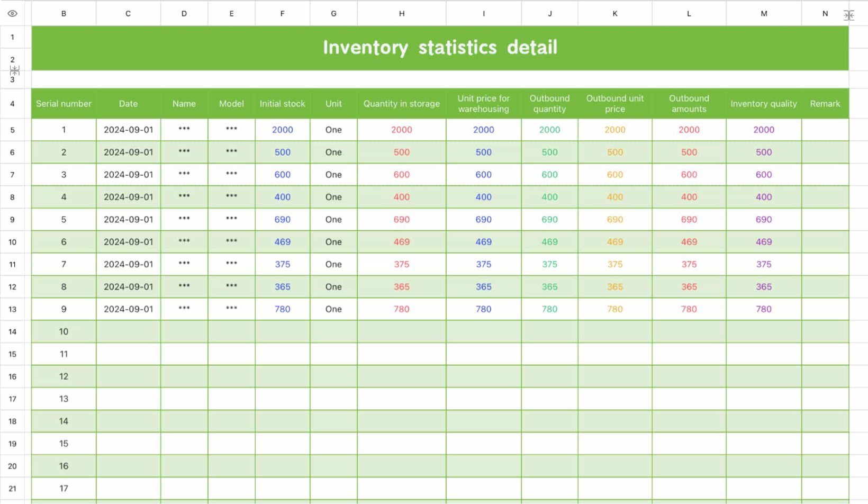Screen dimensions: 868x504
Task: Select serial number 17 cell
Action: [x=64, y=489]
